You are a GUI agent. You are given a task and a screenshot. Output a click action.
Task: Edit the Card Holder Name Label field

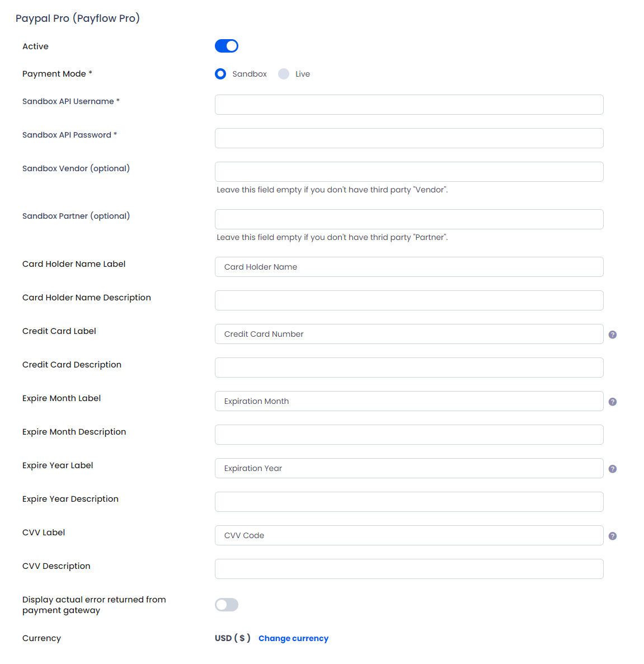click(x=409, y=267)
